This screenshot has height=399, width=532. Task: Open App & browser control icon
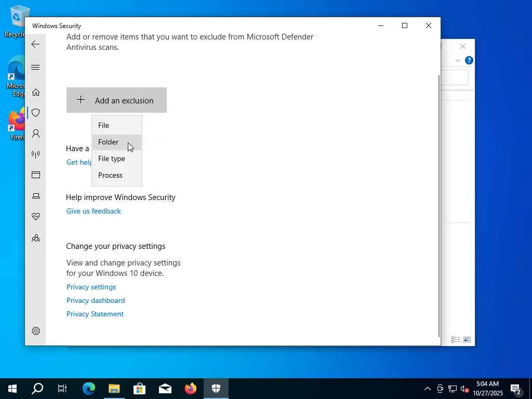click(36, 175)
